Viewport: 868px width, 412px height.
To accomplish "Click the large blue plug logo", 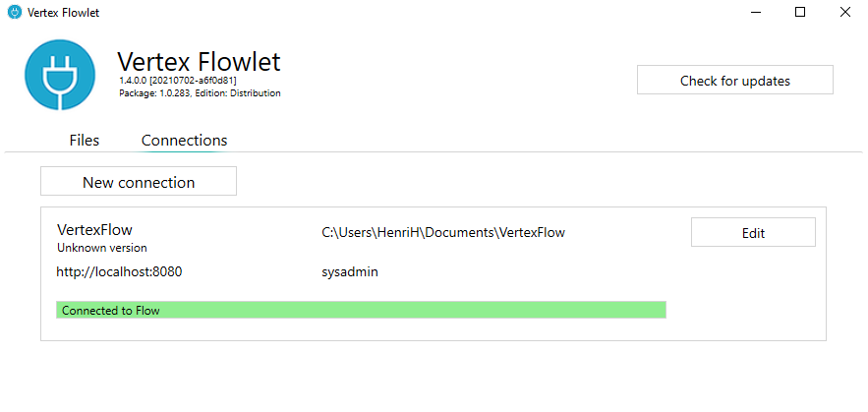I will [x=61, y=76].
